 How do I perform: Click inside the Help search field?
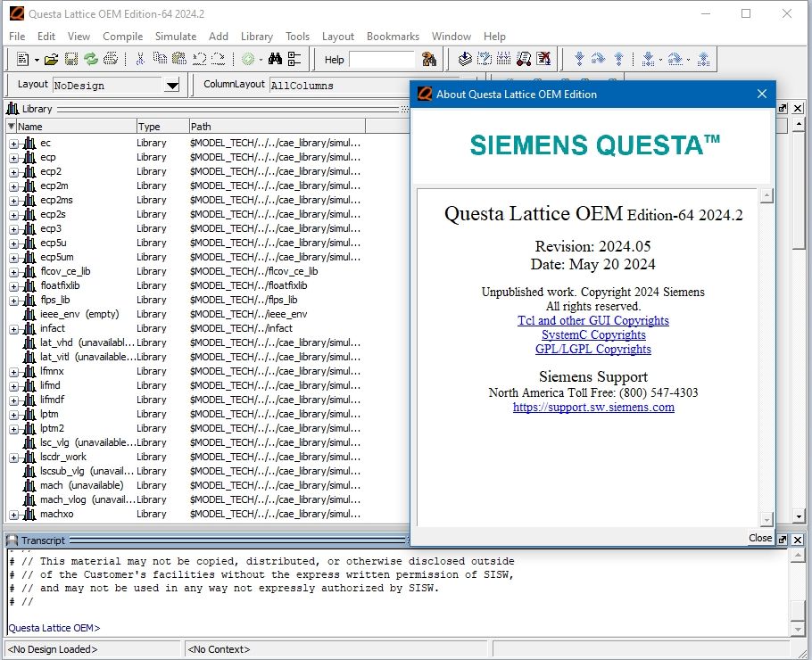click(382, 60)
